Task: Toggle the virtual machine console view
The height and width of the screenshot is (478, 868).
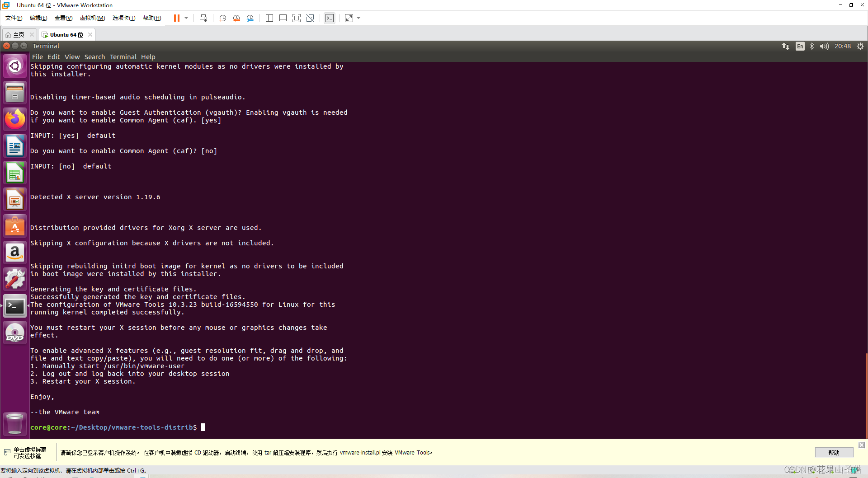Action: pos(330,18)
